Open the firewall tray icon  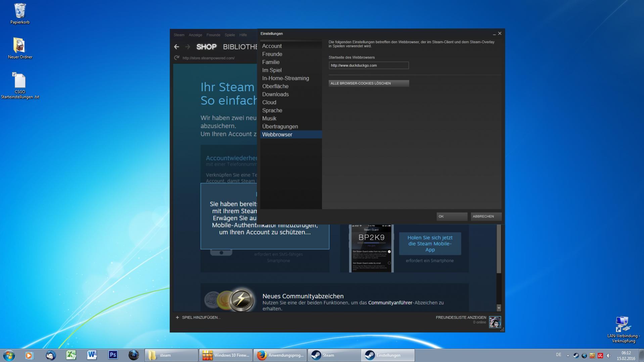592,355
